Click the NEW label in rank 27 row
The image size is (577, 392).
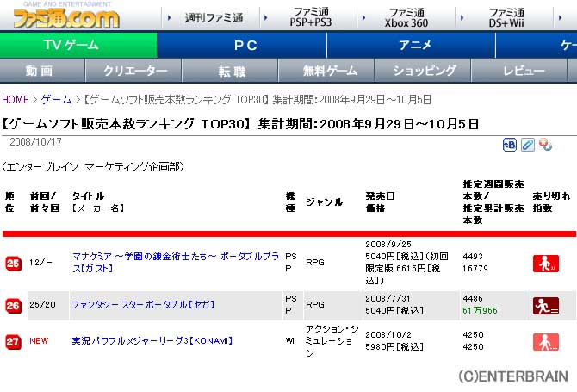(x=39, y=341)
